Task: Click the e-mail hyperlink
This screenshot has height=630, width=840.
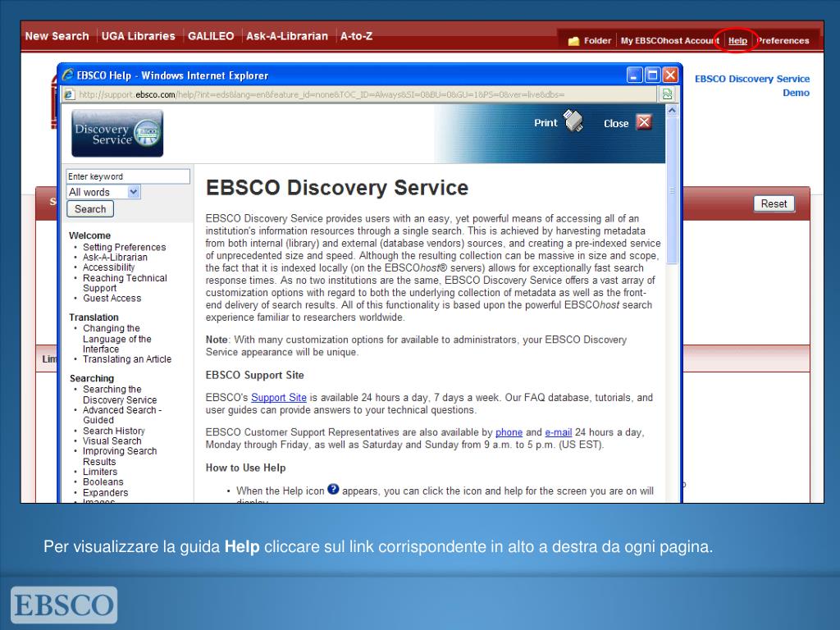Action: 558,432
